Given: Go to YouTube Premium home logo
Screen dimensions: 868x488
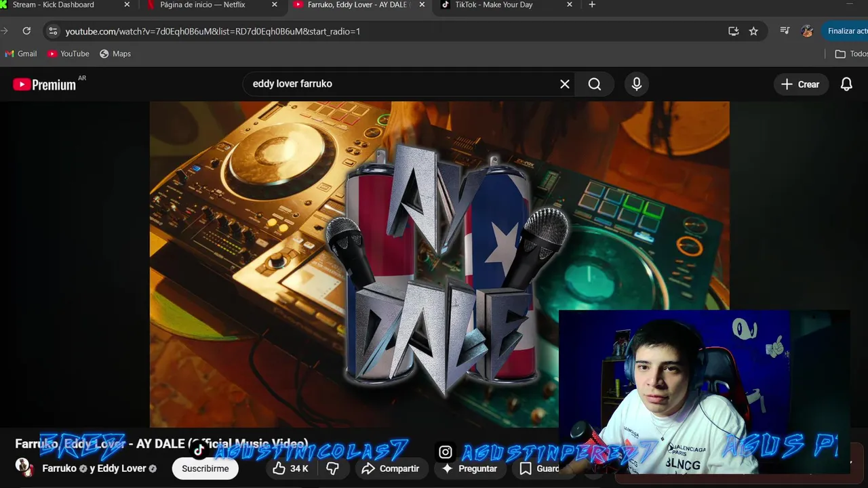Looking at the screenshot, I should tap(45, 85).
